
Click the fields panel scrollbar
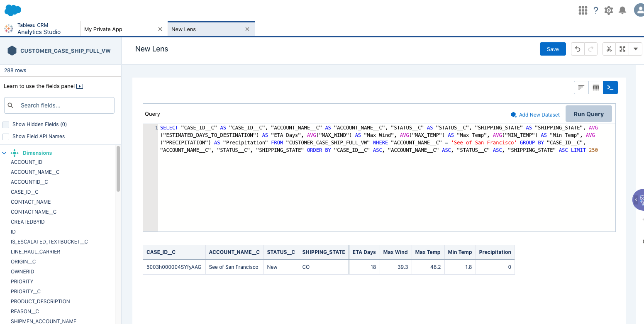tap(118, 168)
